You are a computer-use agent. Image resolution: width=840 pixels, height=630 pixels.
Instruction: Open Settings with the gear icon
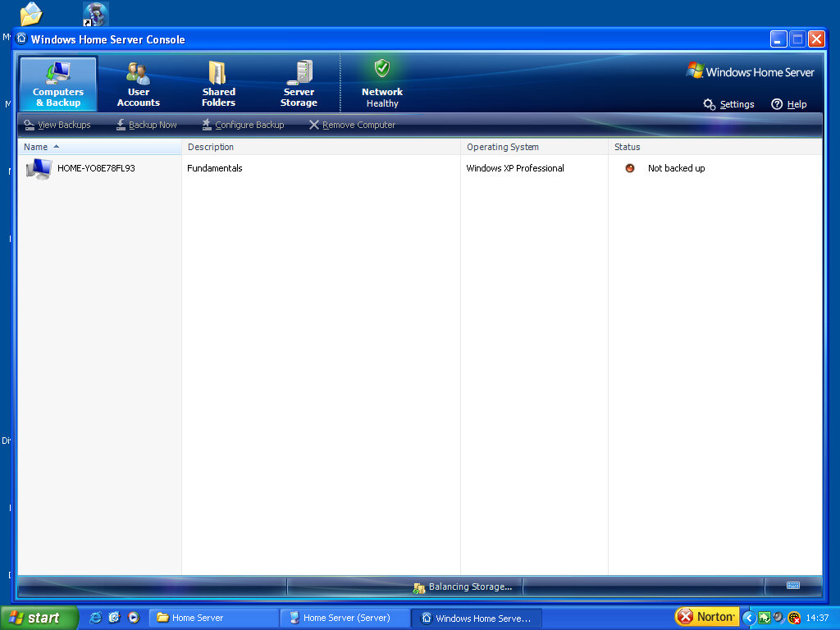click(710, 104)
